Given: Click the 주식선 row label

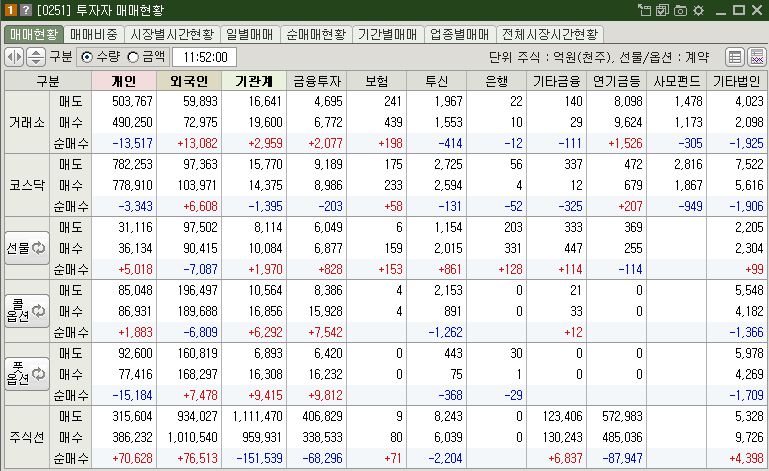Looking at the screenshot, I should pyautogui.click(x=27, y=437).
